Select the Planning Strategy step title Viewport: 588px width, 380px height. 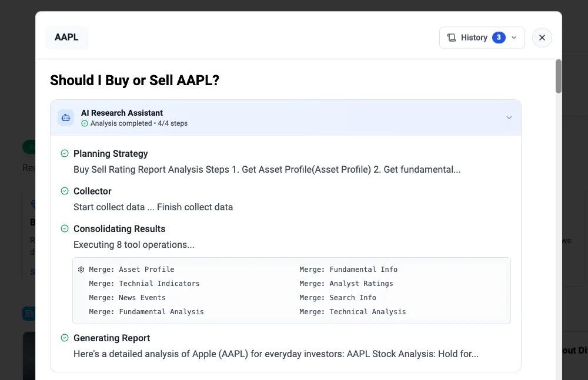pyautogui.click(x=111, y=154)
